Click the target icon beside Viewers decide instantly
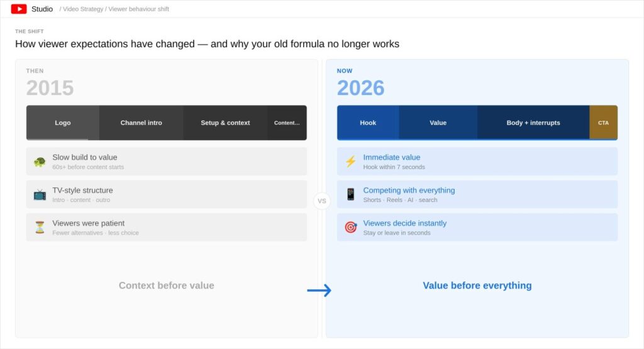Screen dimensions: 644x349 (351, 227)
